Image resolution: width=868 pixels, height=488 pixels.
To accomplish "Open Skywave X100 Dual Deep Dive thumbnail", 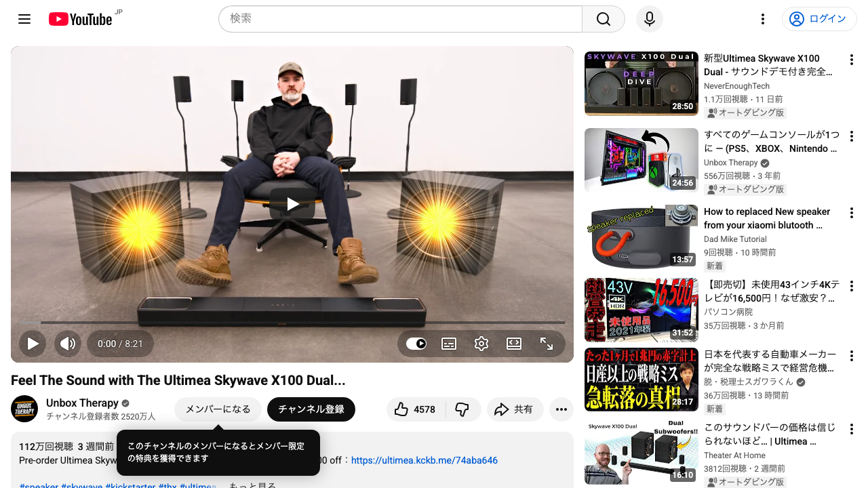I will pos(642,83).
